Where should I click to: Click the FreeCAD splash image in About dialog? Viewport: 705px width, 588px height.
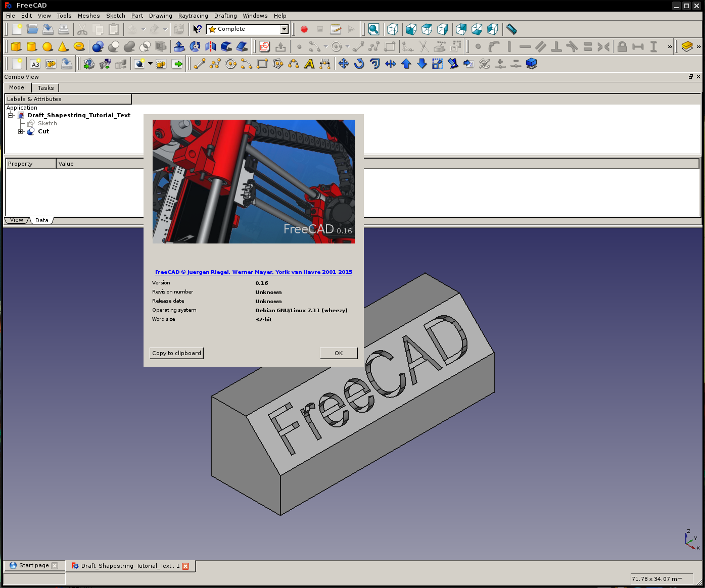tap(254, 182)
